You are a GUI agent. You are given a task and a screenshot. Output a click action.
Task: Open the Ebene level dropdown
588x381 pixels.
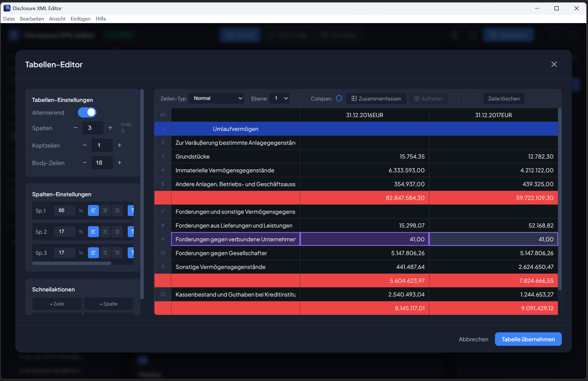coord(279,98)
